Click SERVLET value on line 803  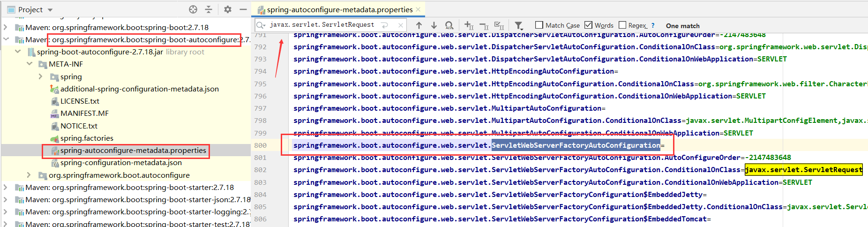click(798, 182)
